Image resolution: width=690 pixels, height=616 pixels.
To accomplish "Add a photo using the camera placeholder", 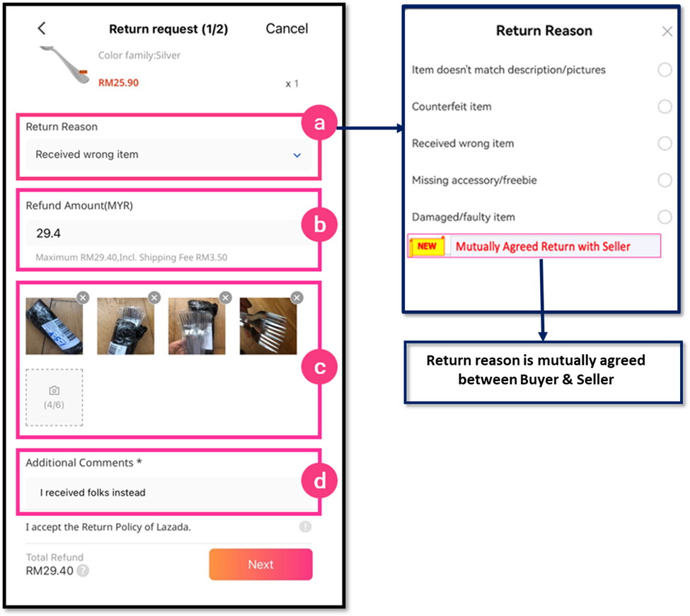I will (x=54, y=398).
